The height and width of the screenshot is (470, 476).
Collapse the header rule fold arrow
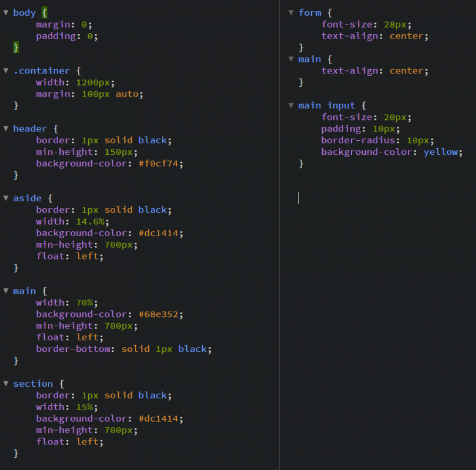pyautogui.click(x=6, y=129)
